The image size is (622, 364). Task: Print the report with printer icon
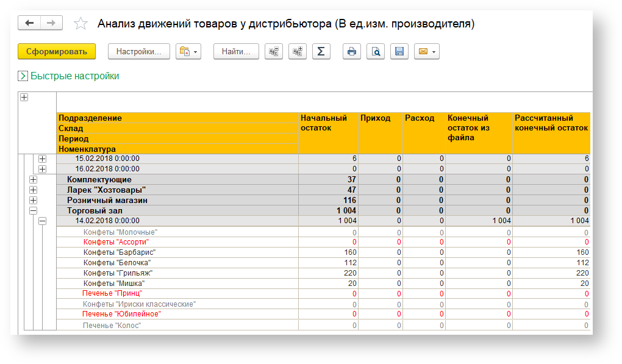[x=352, y=52]
